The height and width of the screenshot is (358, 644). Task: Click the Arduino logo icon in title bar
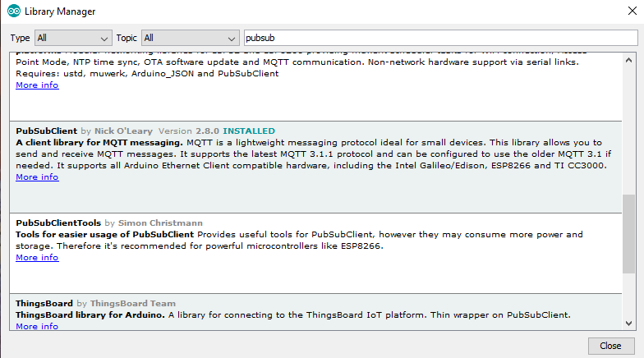click(13, 11)
